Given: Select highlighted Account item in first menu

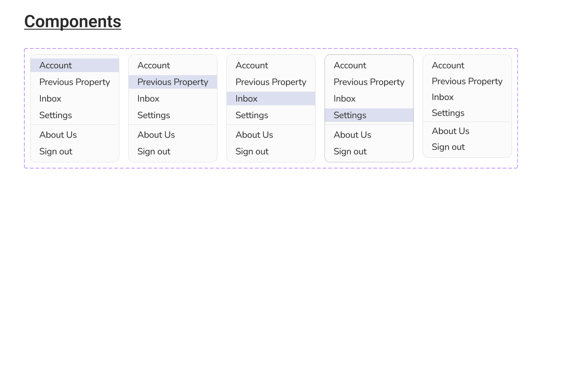Looking at the screenshot, I should click(74, 65).
